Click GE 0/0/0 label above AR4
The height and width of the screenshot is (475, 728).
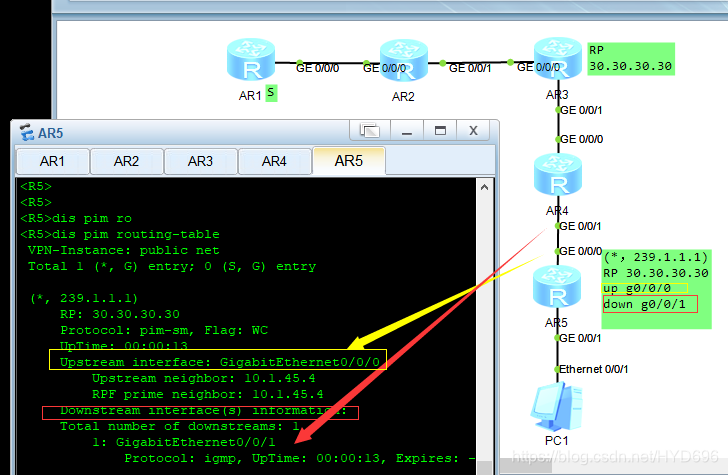582,139
